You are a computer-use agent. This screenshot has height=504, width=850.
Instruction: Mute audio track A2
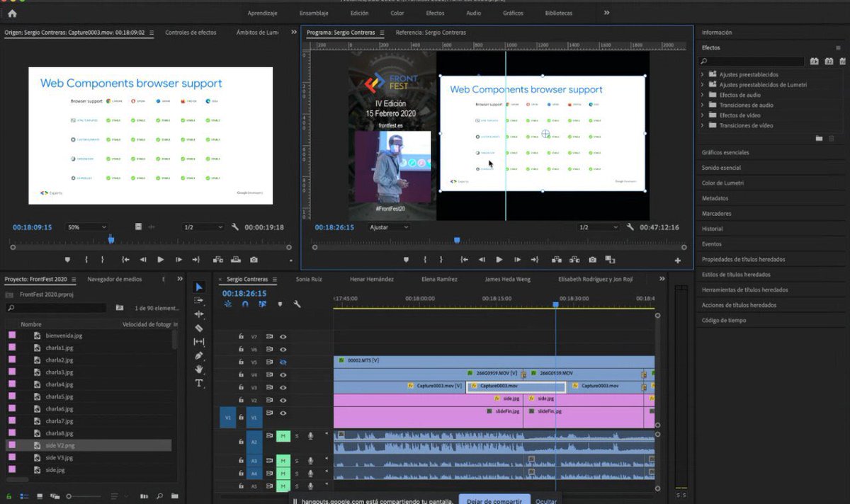(283, 436)
